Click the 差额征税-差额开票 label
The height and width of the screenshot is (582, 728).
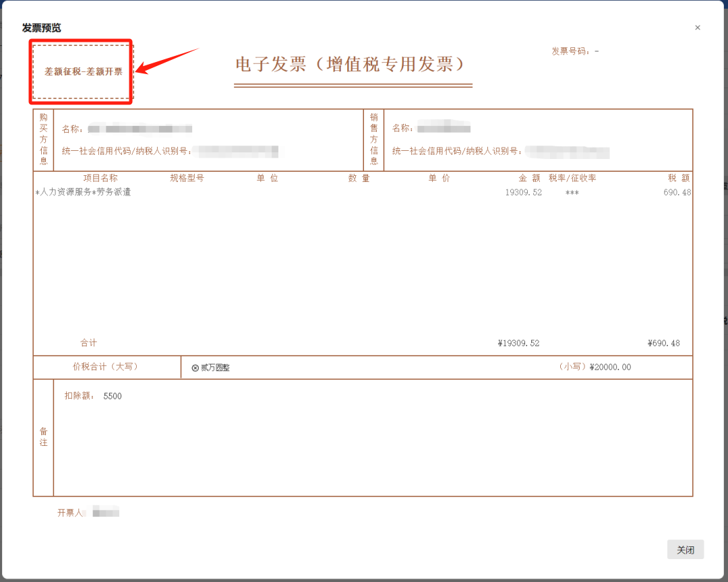point(83,71)
